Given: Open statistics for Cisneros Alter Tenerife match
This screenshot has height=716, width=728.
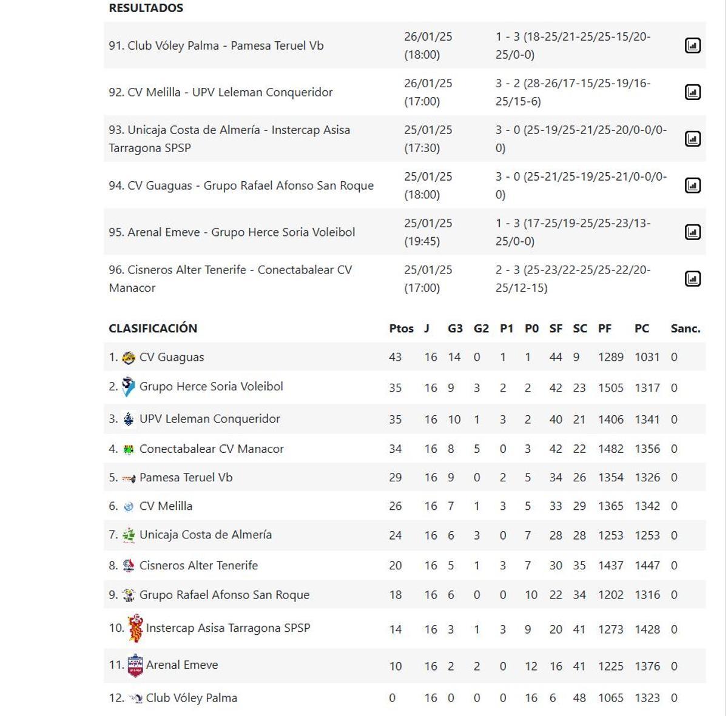Looking at the screenshot, I should point(693,279).
